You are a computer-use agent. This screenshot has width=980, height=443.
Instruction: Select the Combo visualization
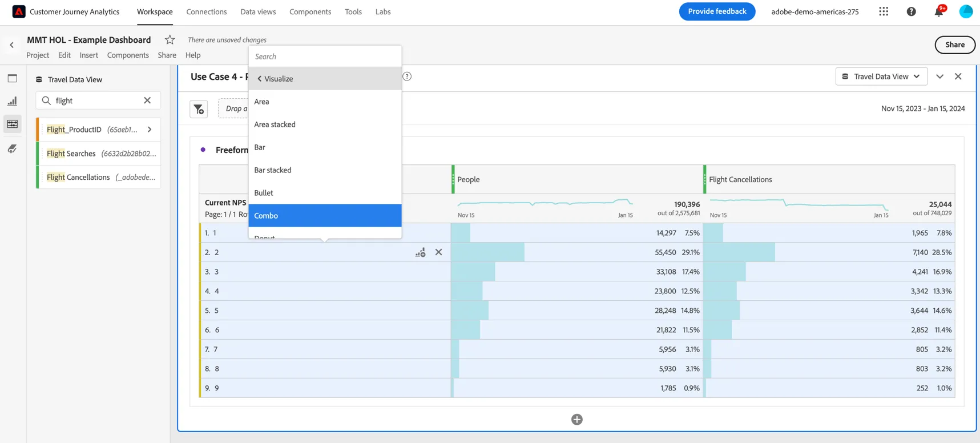click(325, 216)
